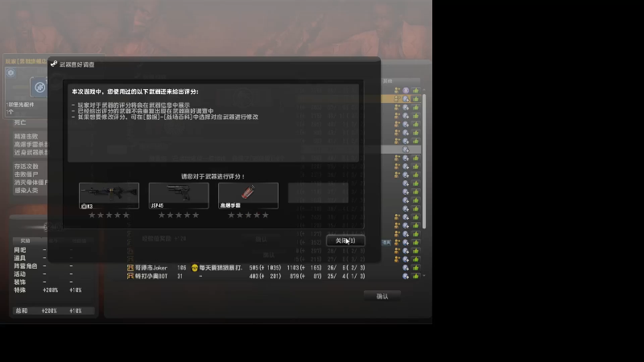Click the scoreboard scroll-down arrow
Image resolution: width=644 pixels, height=362 pixels.
[x=424, y=276]
